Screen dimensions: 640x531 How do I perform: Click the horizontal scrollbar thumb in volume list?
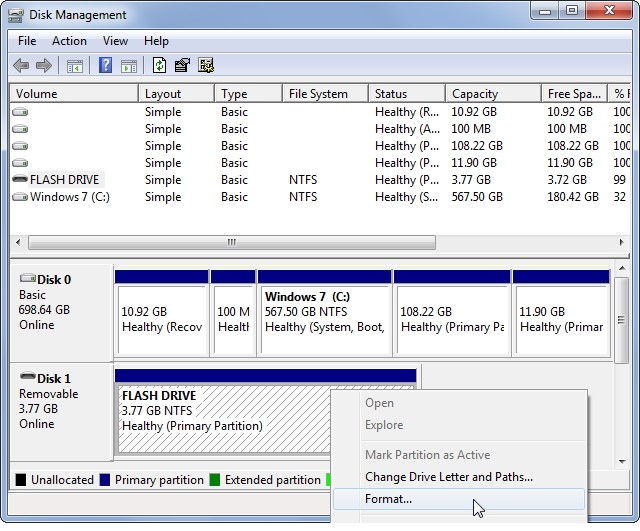tap(232, 242)
